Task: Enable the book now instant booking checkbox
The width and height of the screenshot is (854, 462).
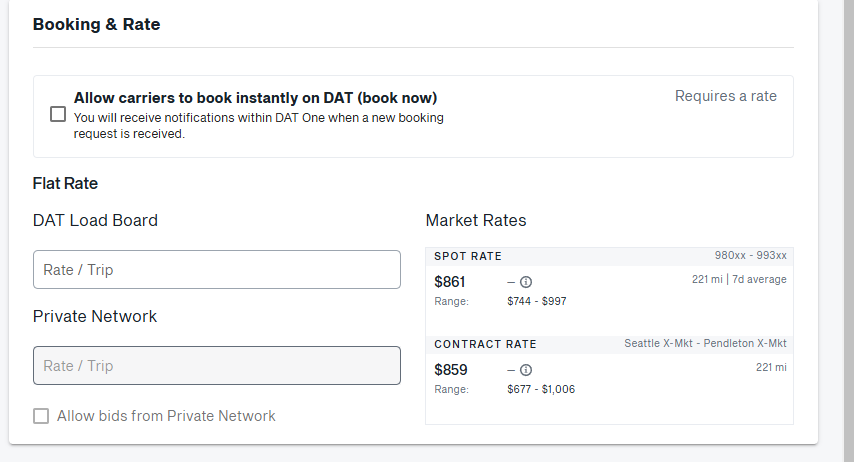Action: pos(58,114)
